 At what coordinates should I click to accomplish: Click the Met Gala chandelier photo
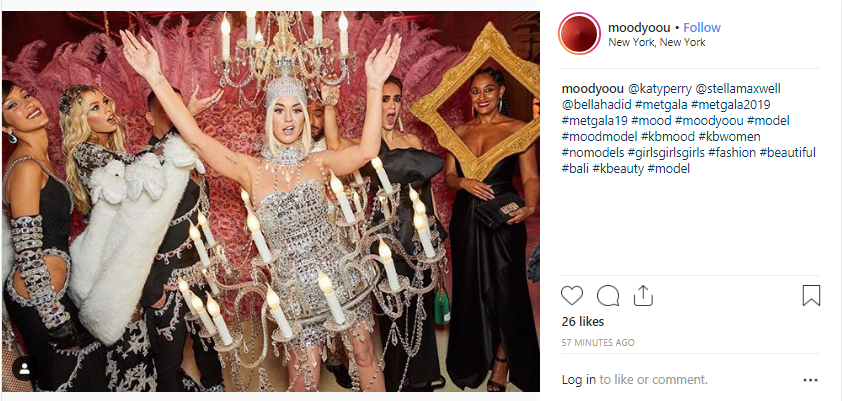pos(271,201)
